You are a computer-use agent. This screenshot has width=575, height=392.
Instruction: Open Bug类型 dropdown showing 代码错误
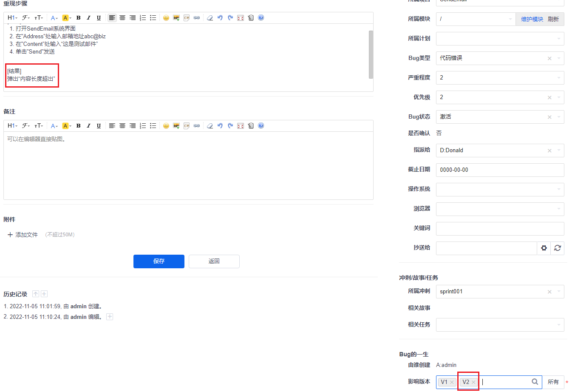(500, 58)
